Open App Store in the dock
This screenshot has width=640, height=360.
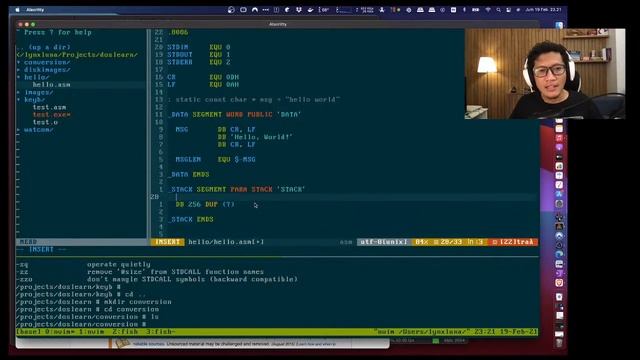click(559, 194)
